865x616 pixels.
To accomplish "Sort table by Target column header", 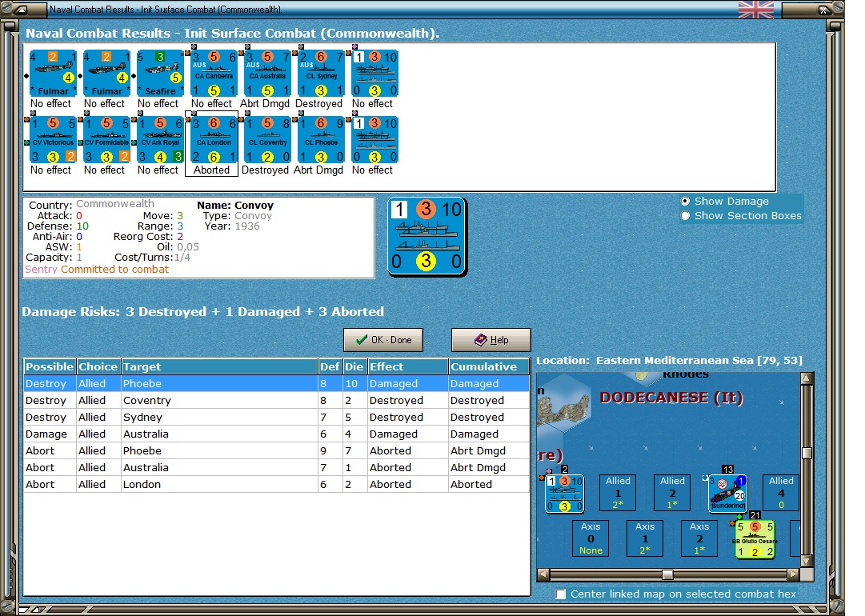I will click(x=219, y=366).
